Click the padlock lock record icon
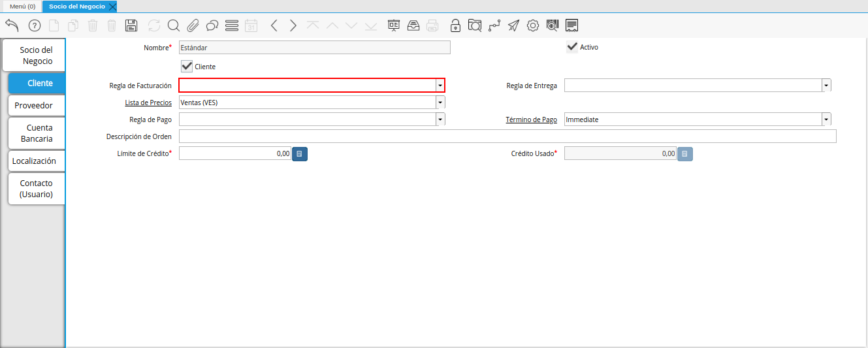 click(456, 25)
